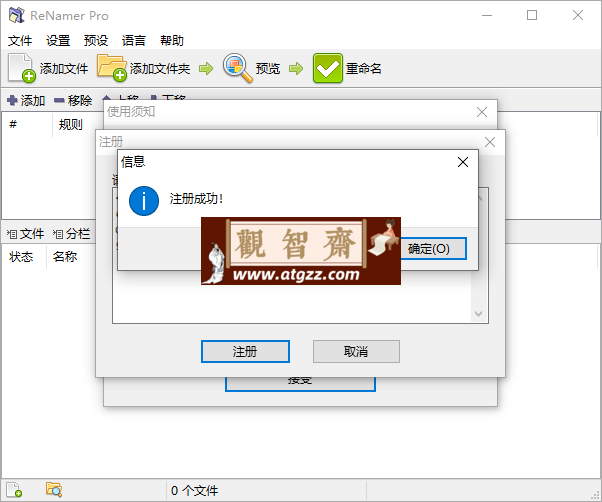
Task: Click the Add Folders folder icon
Action: click(111, 68)
